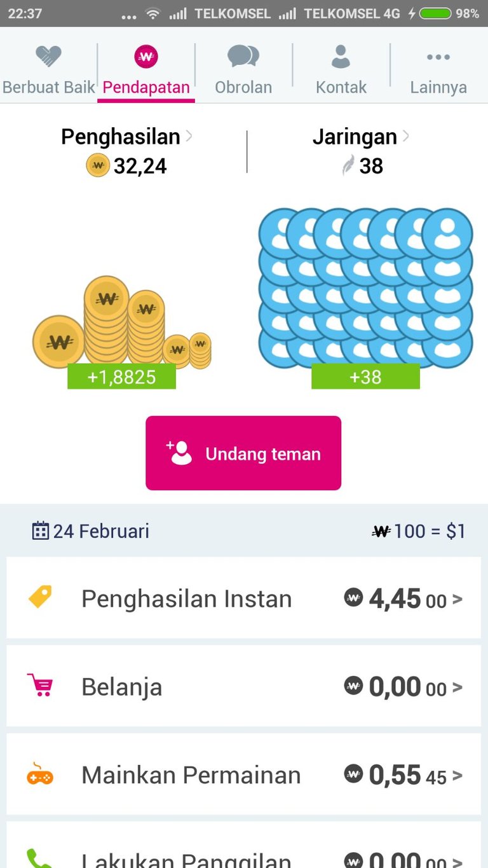Expand the Penghasilan chevron arrow
This screenshot has height=868, width=488.
[189, 135]
